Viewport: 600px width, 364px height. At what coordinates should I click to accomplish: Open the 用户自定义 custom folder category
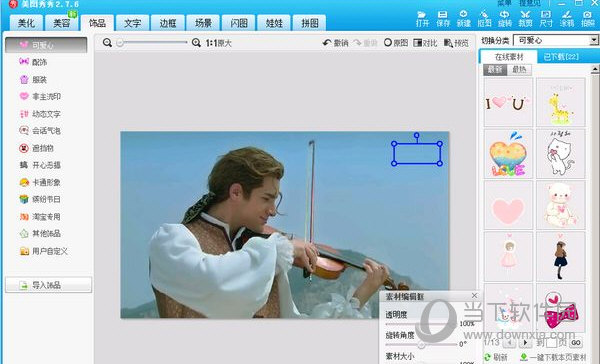(x=44, y=251)
